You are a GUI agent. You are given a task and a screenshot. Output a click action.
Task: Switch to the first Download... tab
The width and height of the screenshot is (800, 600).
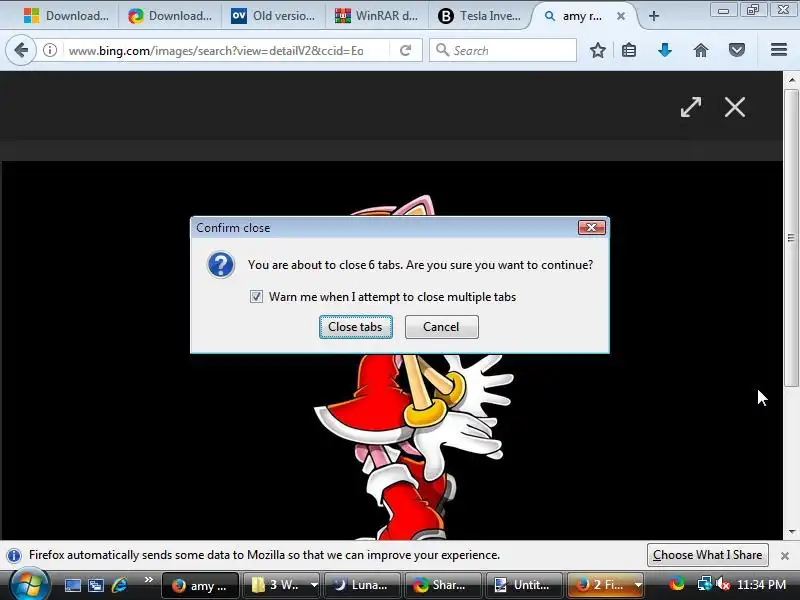click(66, 16)
